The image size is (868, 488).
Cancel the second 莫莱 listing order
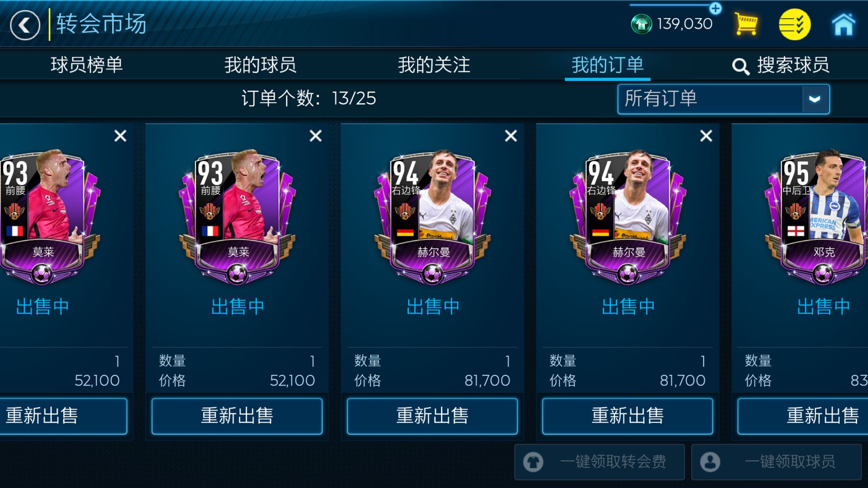tap(316, 136)
